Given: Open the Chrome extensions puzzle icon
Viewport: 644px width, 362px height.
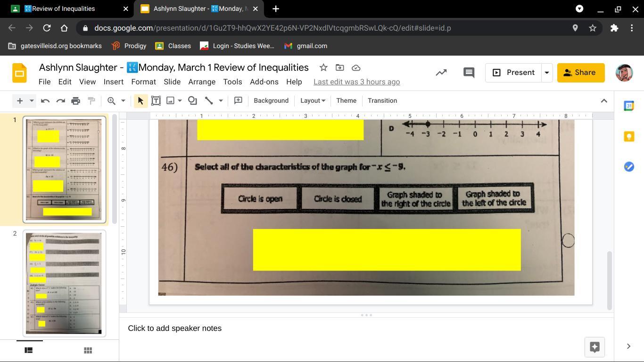Looking at the screenshot, I should point(614,28).
